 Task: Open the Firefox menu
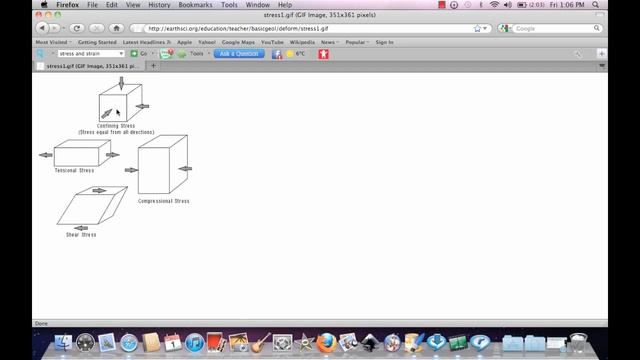[x=68, y=5]
